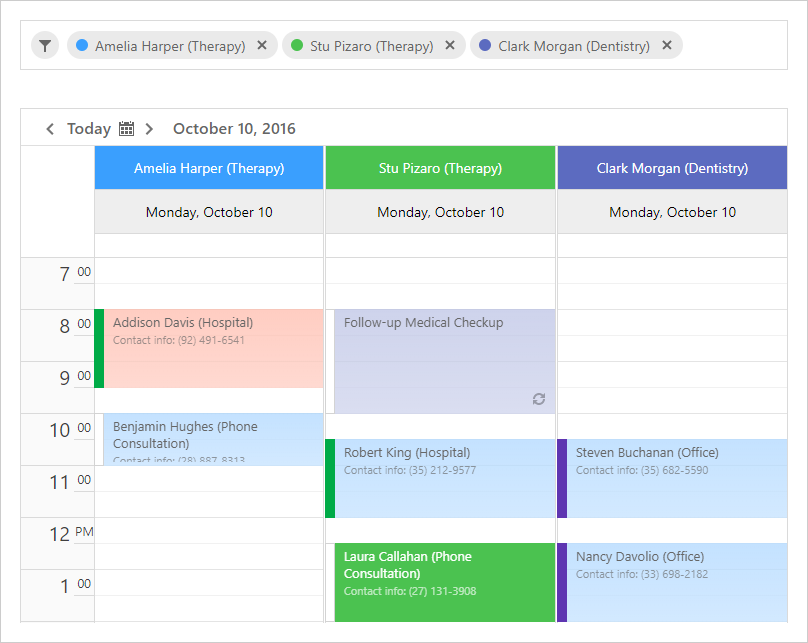808x643 pixels.
Task: Click the blue dot on Amelia Harper tag
Action: [82, 46]
